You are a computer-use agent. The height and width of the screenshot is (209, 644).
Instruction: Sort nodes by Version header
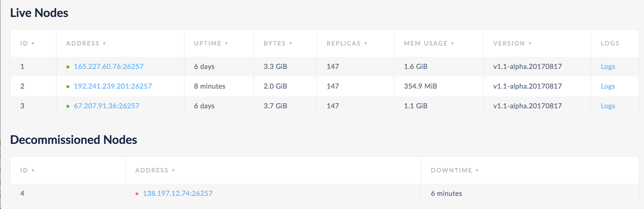click(x=512, y=43)
